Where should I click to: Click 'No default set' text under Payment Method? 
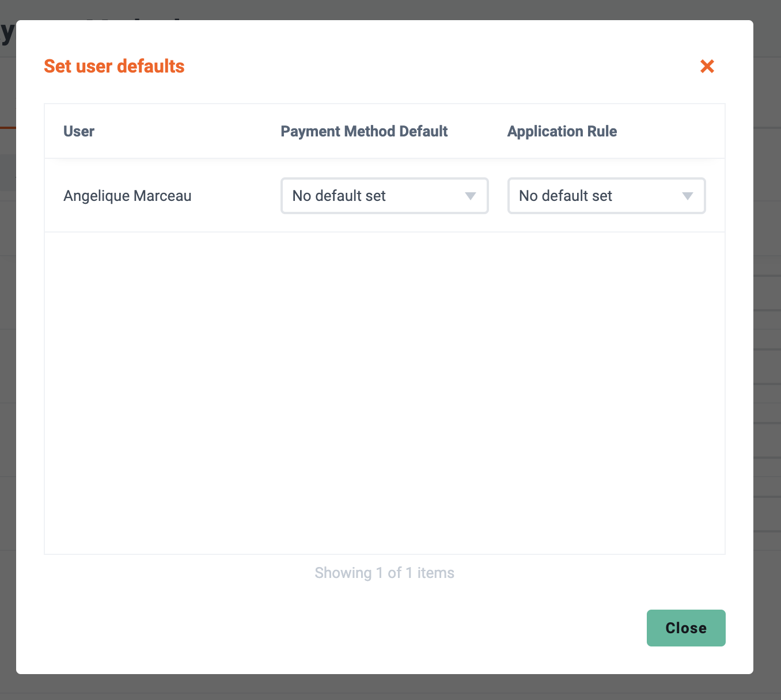(x=339, y=196)
